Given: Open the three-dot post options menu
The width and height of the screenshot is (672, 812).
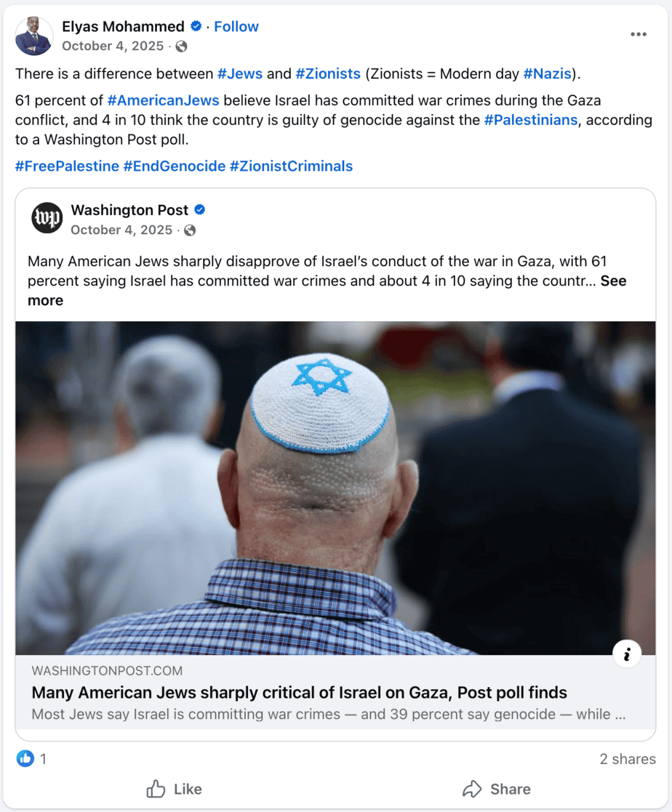Looking at the screenshot, I should click(x=638, y=34).
